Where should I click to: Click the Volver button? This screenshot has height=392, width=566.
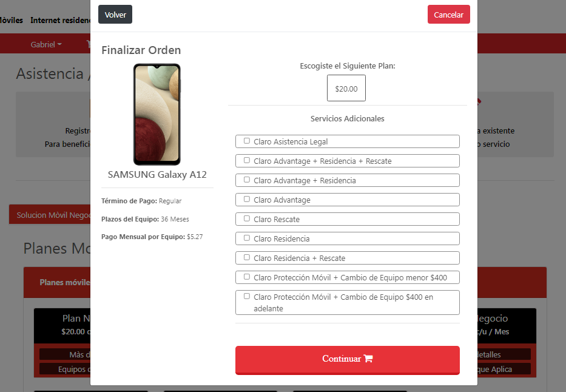pyautogui.click(x=115, y=15)
